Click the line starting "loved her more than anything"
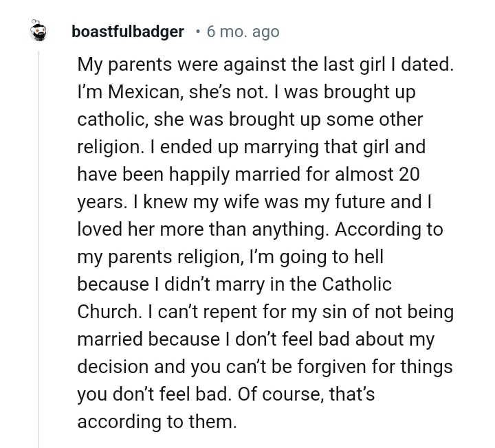 pyautogui.click(x=260, y=229)
